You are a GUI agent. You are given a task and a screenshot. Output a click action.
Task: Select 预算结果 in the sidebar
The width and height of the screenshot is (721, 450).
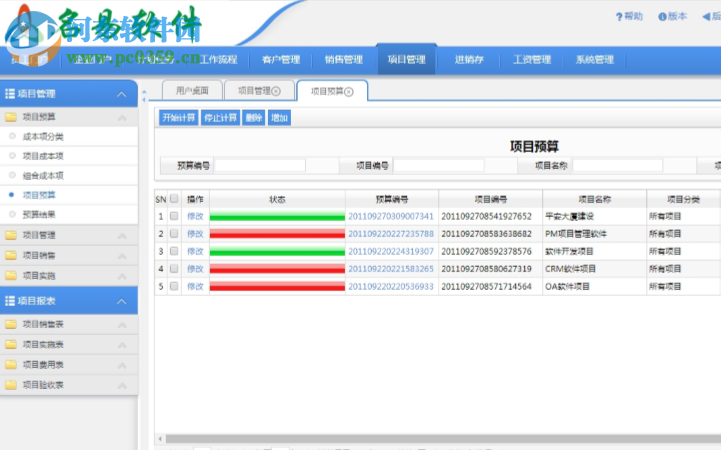39,214
